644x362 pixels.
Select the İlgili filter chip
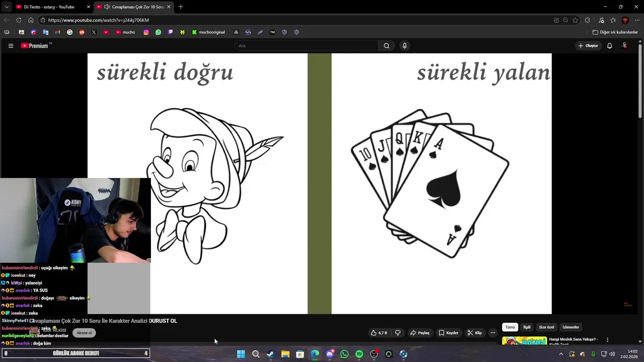(x=527, y=327)
